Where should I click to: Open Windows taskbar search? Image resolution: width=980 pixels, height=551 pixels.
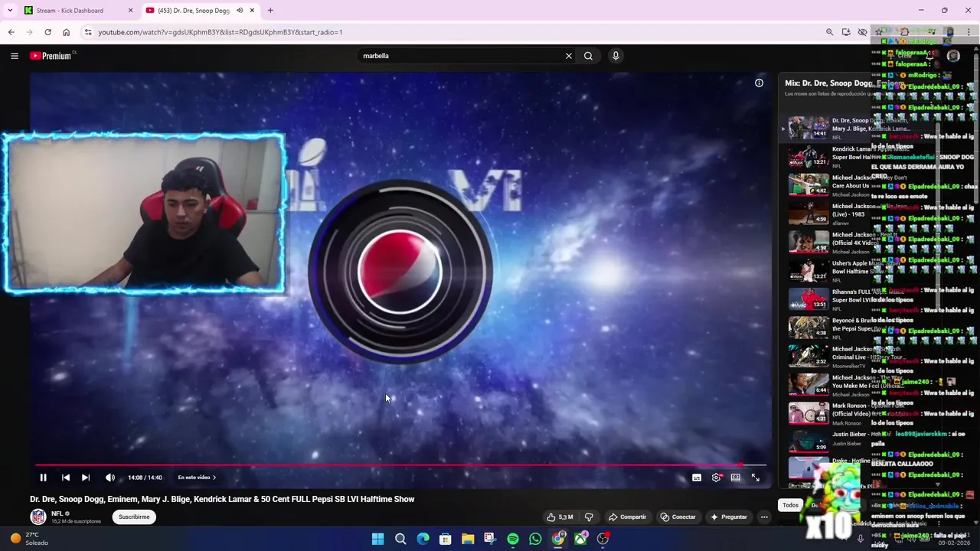pos(400,540)
